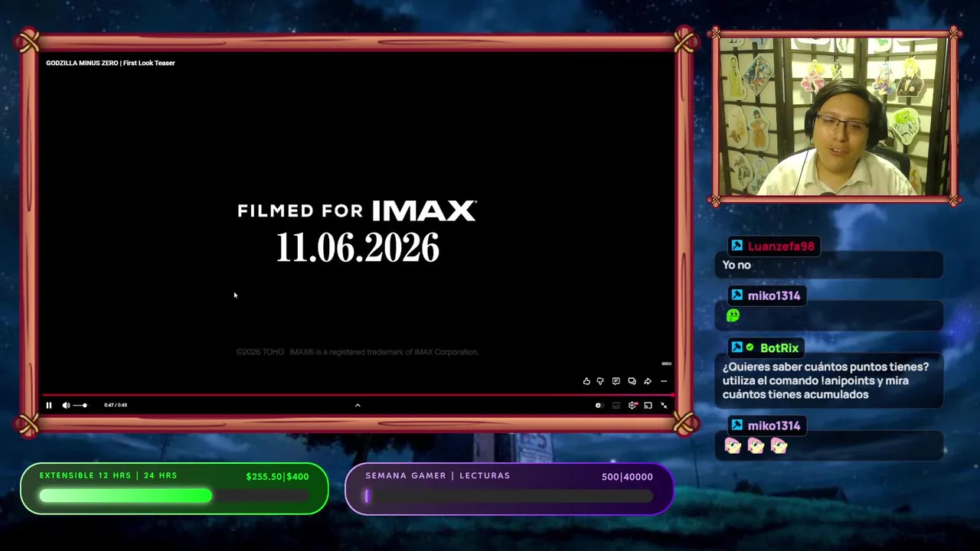980x551 pixels.
Task: Click the 0:47 / 0:48 time display
Action: [x=116, y=406]
